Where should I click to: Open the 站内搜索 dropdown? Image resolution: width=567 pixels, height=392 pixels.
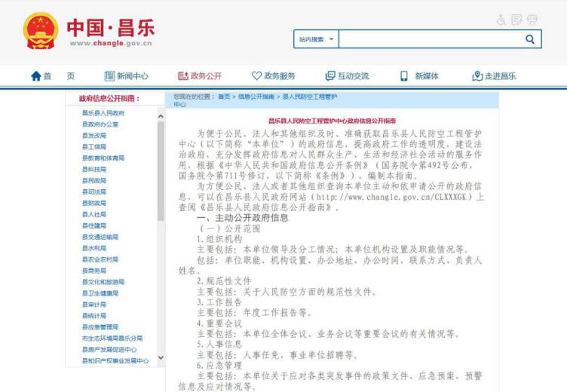[316, 39]
